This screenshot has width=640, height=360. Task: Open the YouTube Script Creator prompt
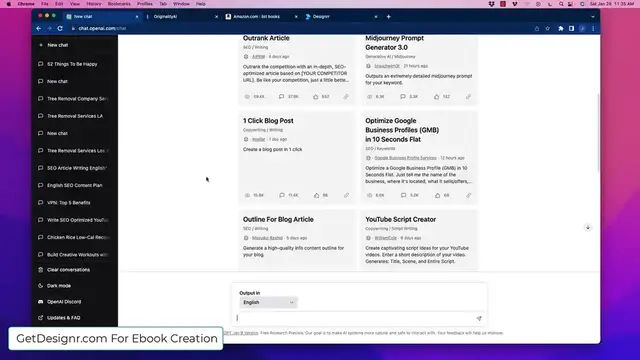pos(400,219)
